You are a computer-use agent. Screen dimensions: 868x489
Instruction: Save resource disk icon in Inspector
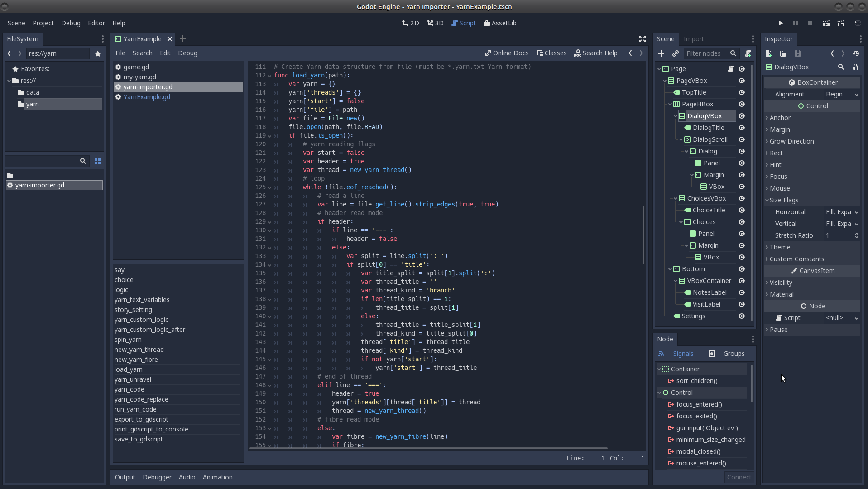798,53
